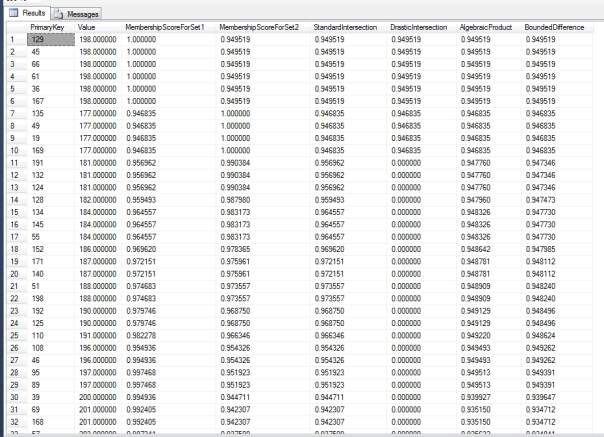Click BoundedDifference cell 0.939647
Screen dimensions: 604x437
tap(557, 397)
